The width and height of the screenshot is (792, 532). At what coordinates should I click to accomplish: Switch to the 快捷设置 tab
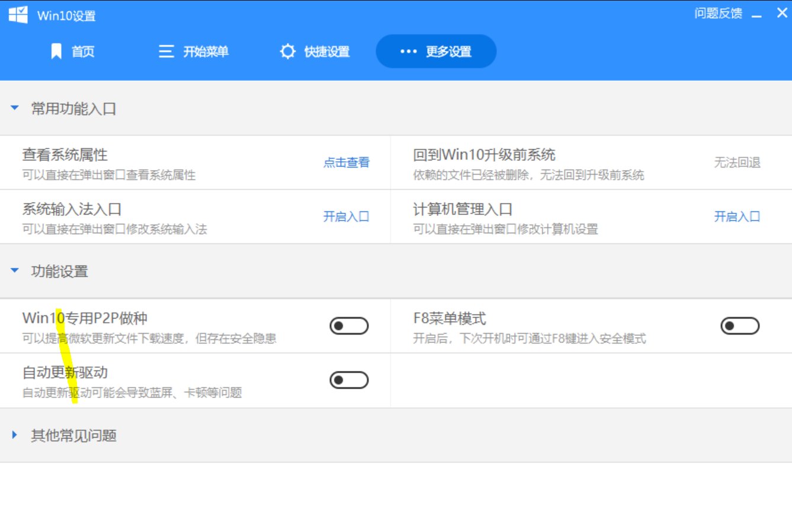tap(315, 52)
